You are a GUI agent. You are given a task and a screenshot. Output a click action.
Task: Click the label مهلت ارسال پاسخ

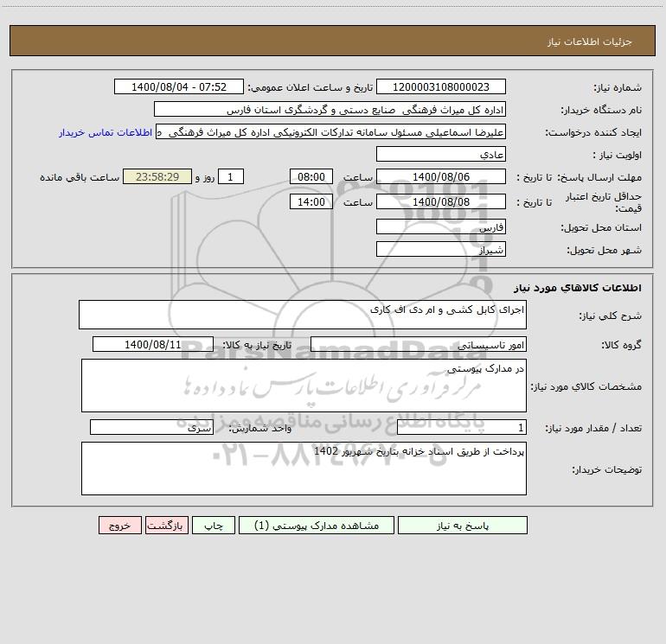click(x=599, y=177)
